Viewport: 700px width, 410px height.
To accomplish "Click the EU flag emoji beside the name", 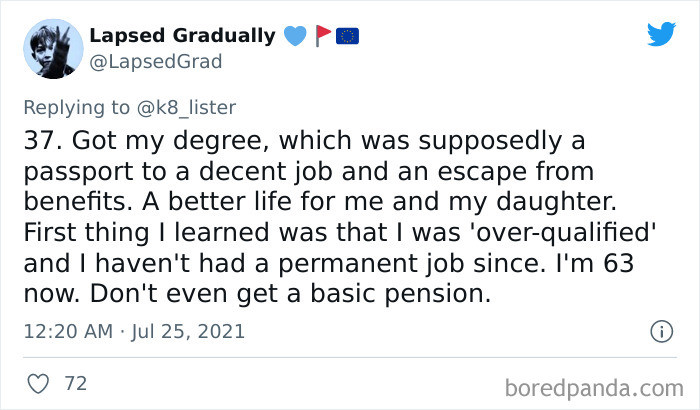I will tap(347, 36).
